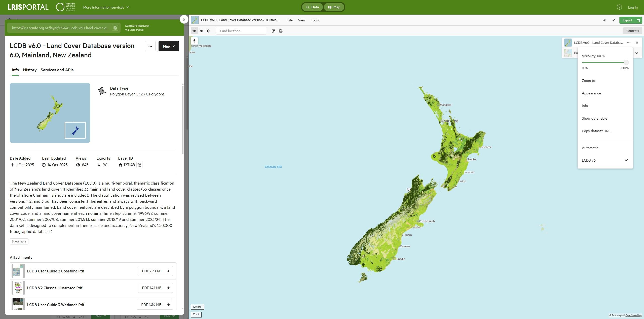The height and width of the screenshot is (319, 644).
Task: Switch to Services and APIs tab
Action: click(57, 70)
